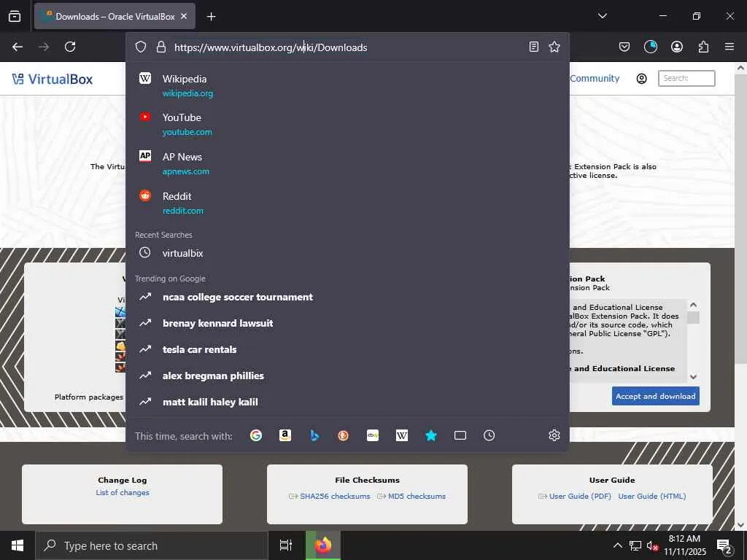747x560 pixels.
Task: Open the Pocket save icon in toolbar
Action: [624, 47]
